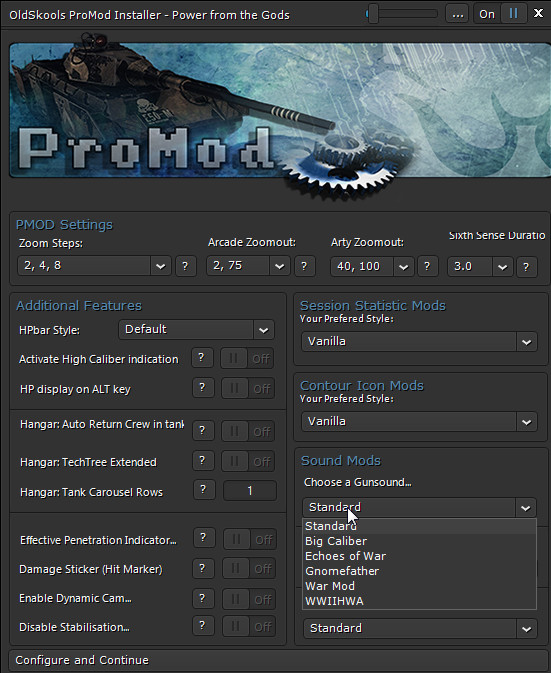The width and height of the screenshot is (551, 673).
Task: Show help for Disable Stabilisation
Action: [203, 626]
